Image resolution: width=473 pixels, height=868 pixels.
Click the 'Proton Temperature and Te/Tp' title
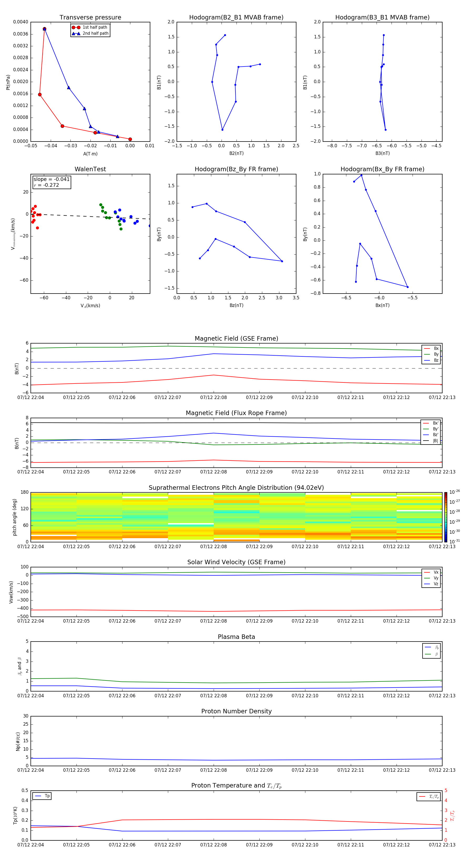(x=236, y=786)
